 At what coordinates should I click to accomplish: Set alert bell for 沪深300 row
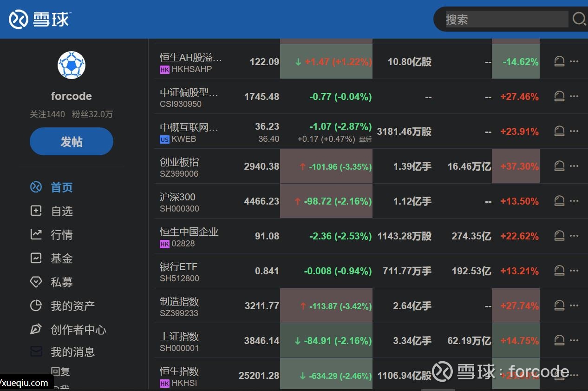coord(560,201)
